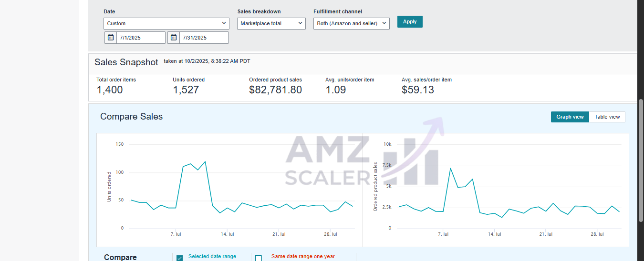Click the Total order items value 1,400

click(110, 90)
